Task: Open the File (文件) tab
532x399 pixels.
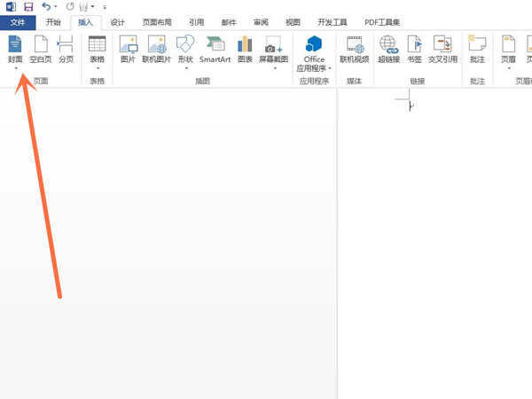Action: [x=18, y=22]
